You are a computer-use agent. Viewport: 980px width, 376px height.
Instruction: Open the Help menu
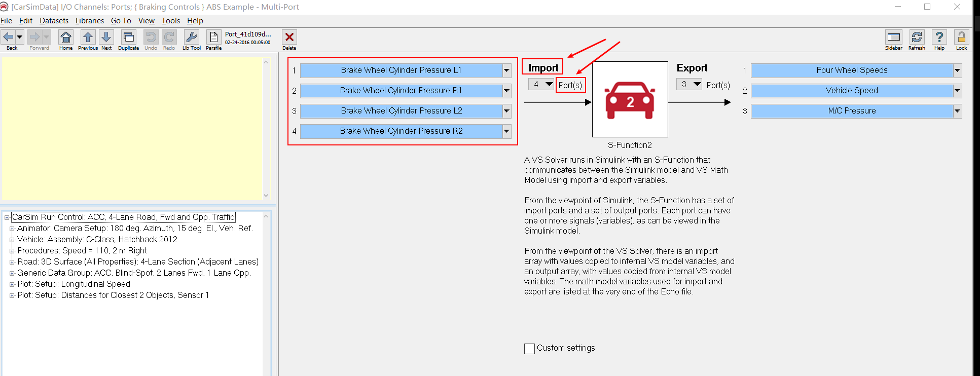195,21
